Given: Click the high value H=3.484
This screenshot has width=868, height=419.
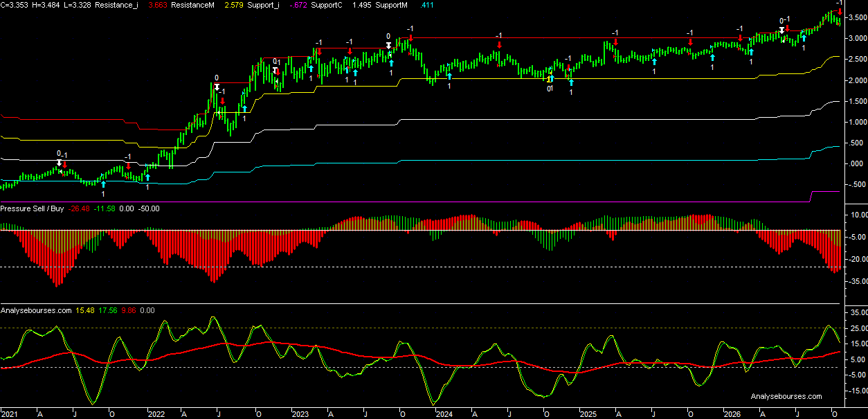Looking at the screenshot, I should click(47, 5).
